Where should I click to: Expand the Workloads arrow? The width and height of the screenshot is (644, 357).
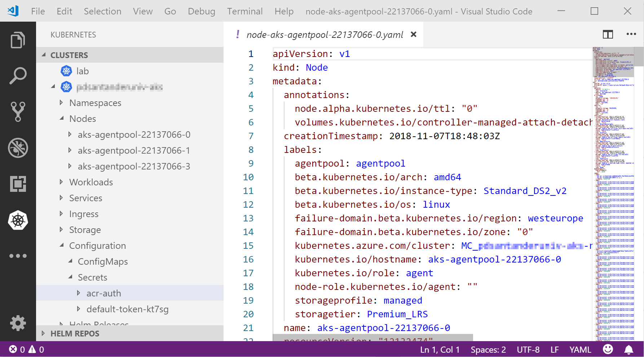(61, 182)
